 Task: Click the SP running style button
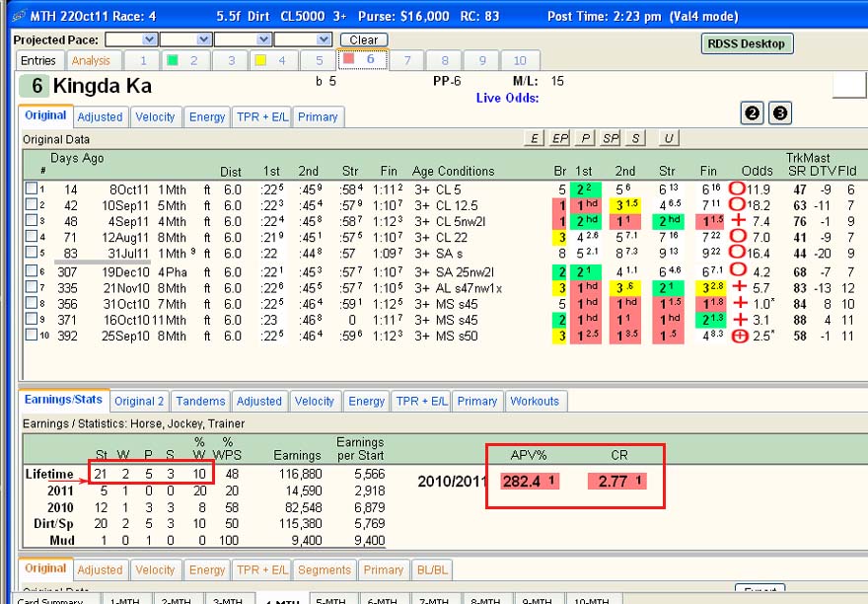pos(611,138)
